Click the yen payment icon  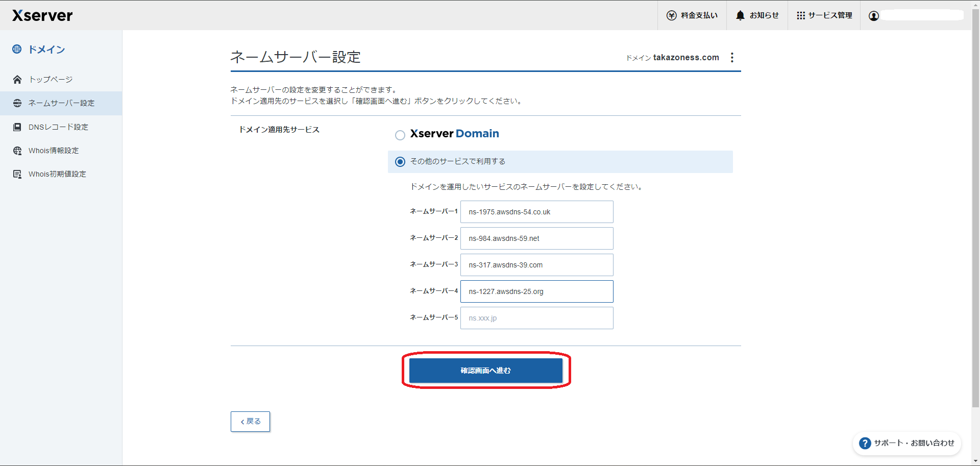coord(672,15)
